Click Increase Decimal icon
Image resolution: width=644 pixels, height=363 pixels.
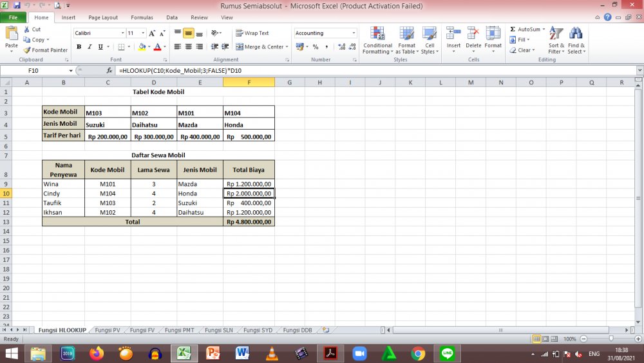tap(342, 47)
